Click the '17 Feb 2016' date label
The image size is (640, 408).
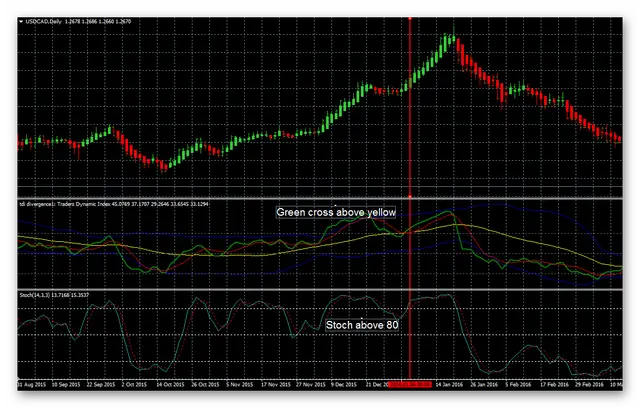pyautogui.click(x=554, y=384)
